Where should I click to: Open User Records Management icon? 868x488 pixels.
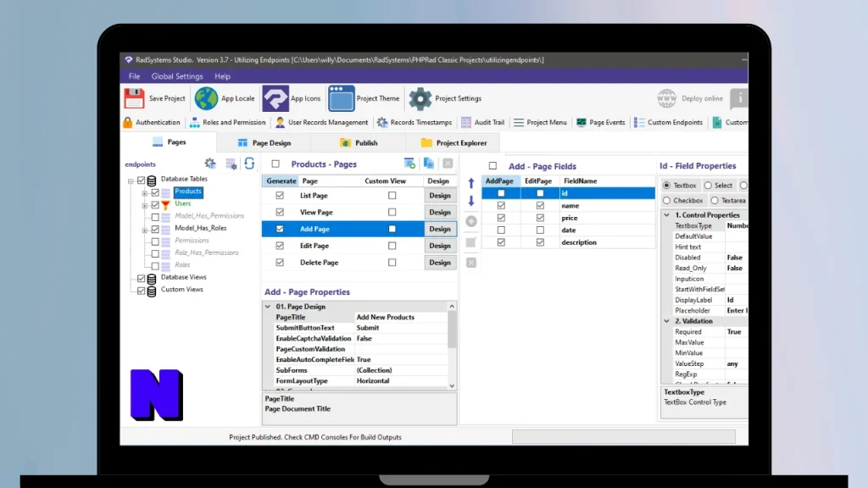click(x=280, y=122)
